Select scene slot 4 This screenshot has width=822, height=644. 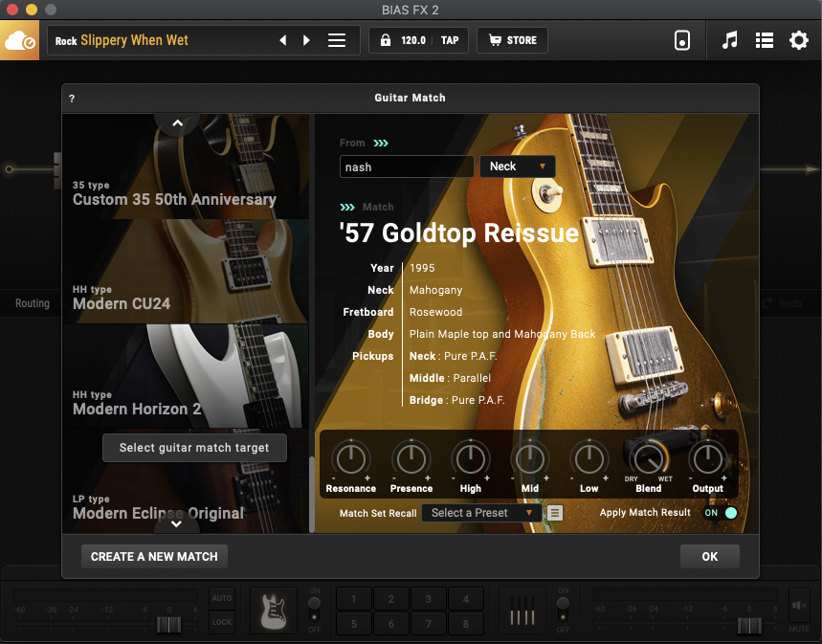tap(465, 599)
